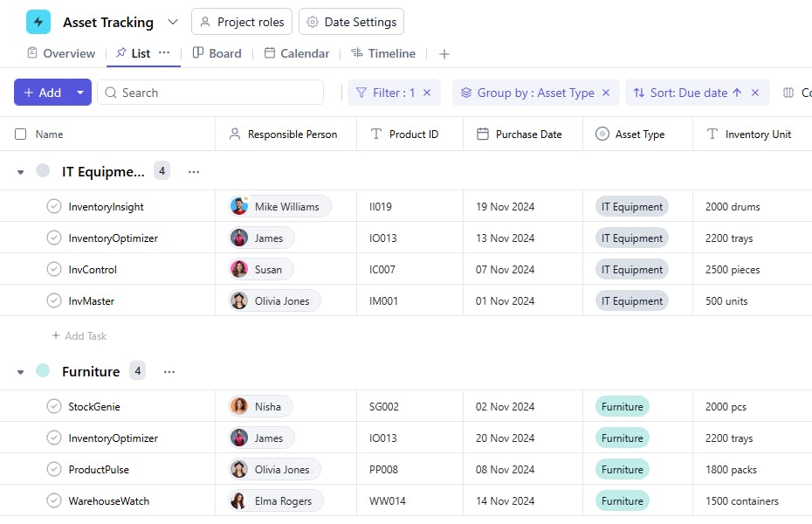This screenshot has height=524, width=812.
Task: Open the List tab three-dot options
Action: coord(164,53)
